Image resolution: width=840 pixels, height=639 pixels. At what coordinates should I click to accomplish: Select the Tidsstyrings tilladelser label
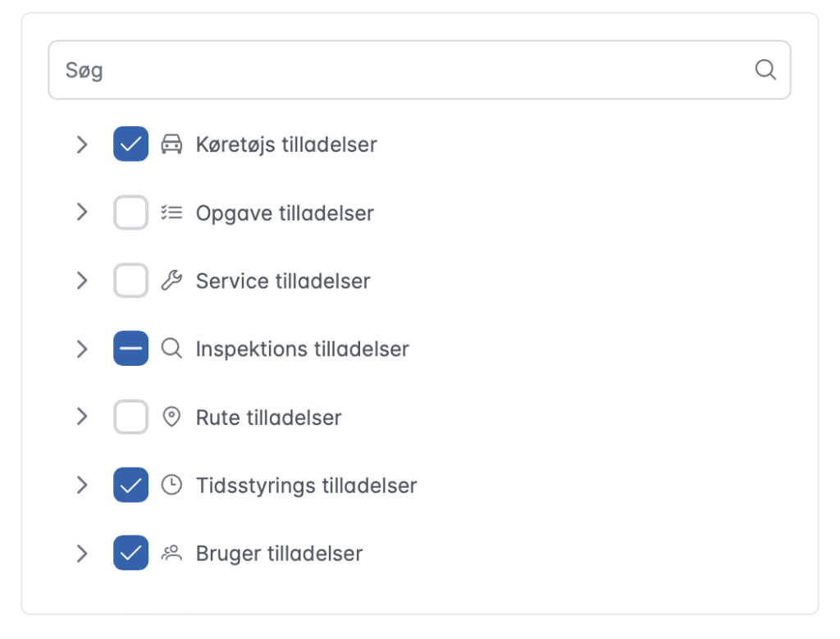[x=306, y=486]
